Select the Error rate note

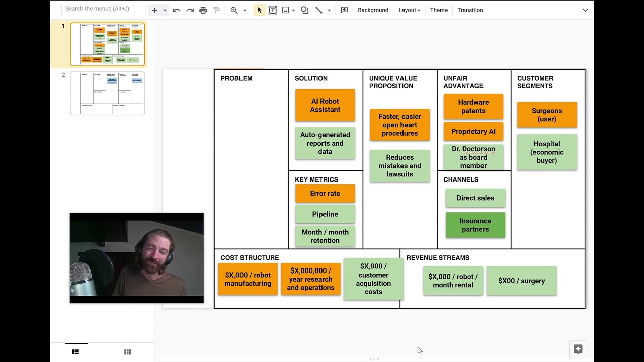coord(325,194)
